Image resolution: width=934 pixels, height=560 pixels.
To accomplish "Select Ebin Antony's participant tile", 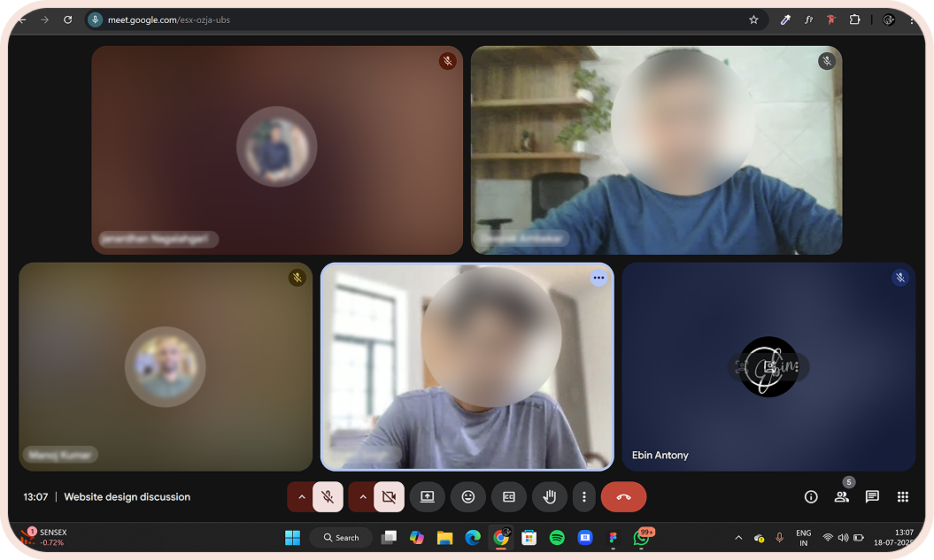I will [768, 366].
